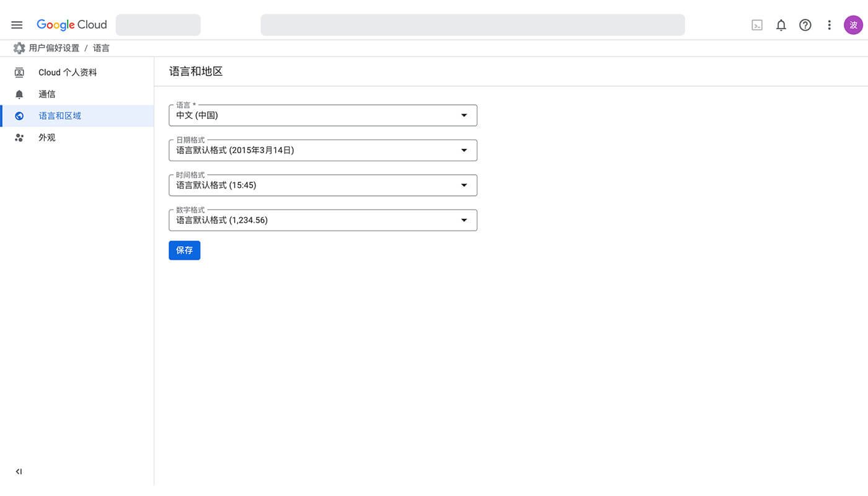868x496 pixels.
Task: Open the 数字格式 dropdown
Action: pos(322,220)
